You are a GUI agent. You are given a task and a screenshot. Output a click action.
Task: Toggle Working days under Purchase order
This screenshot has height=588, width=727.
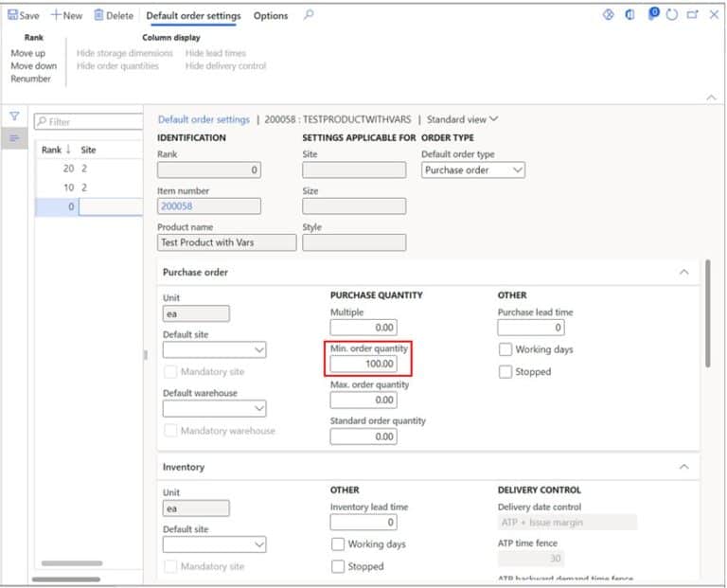coord(505,349)
